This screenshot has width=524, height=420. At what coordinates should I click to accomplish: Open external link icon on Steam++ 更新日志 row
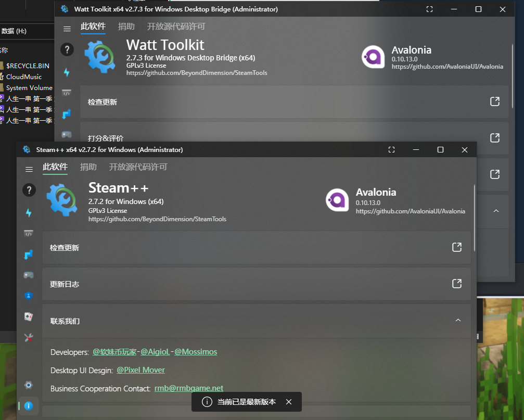coord(457,283)
